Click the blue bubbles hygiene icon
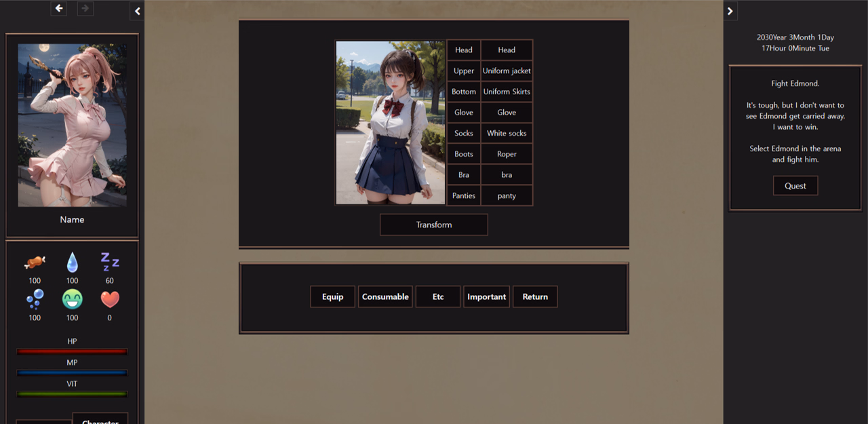 click(x=35, y=299)
